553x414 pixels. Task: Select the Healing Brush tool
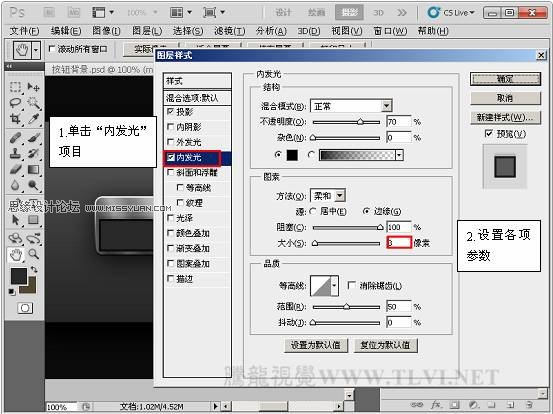tap(15, 138)
